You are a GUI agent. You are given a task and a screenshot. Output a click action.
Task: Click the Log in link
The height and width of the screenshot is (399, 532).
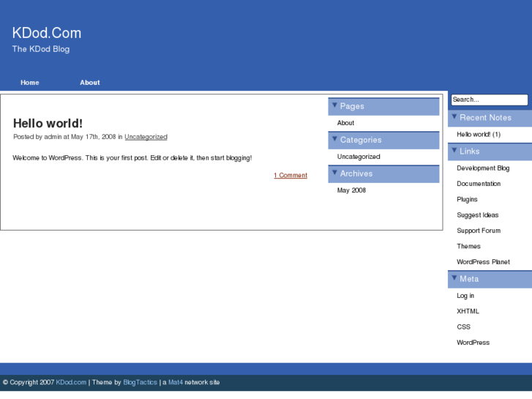[465, 296]
